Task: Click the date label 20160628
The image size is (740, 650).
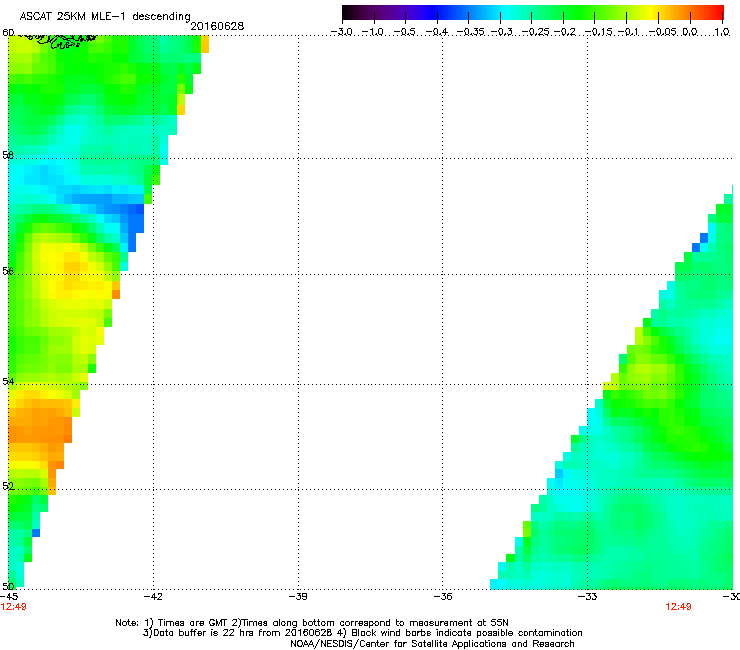Action: tap(217, 26)
